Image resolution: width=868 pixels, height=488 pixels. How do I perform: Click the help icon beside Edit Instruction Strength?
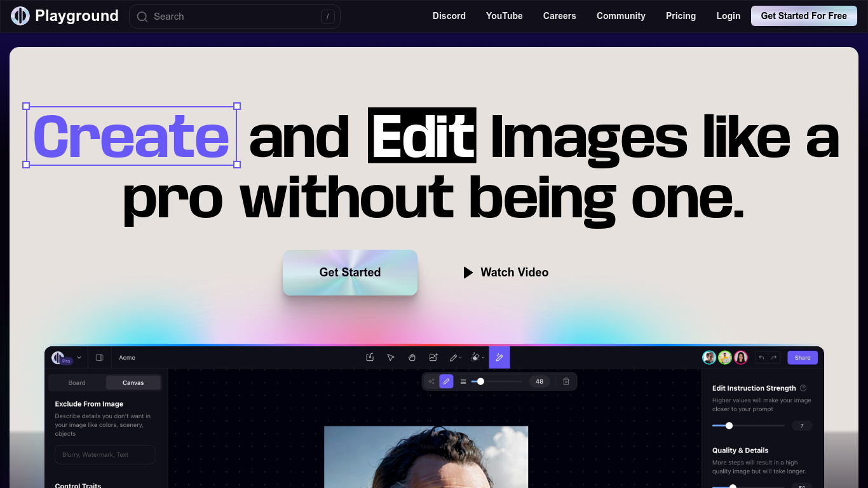point(803,388)
